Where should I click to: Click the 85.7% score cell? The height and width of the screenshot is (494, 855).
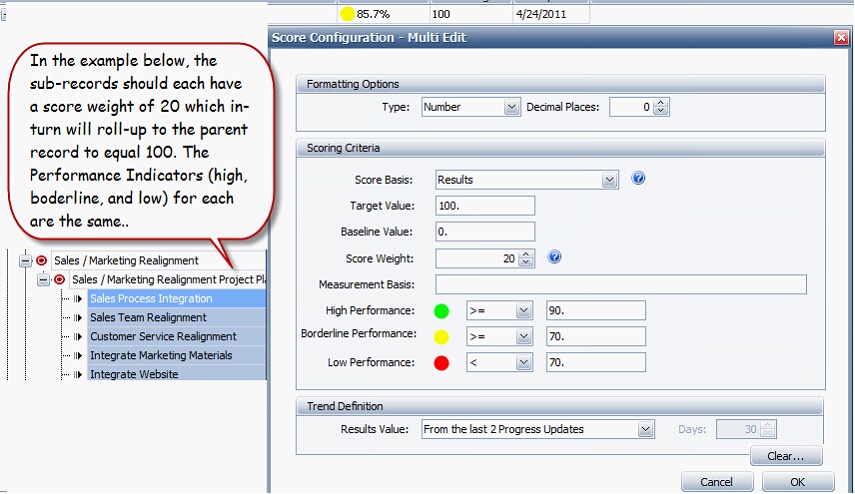click(382, 14)
